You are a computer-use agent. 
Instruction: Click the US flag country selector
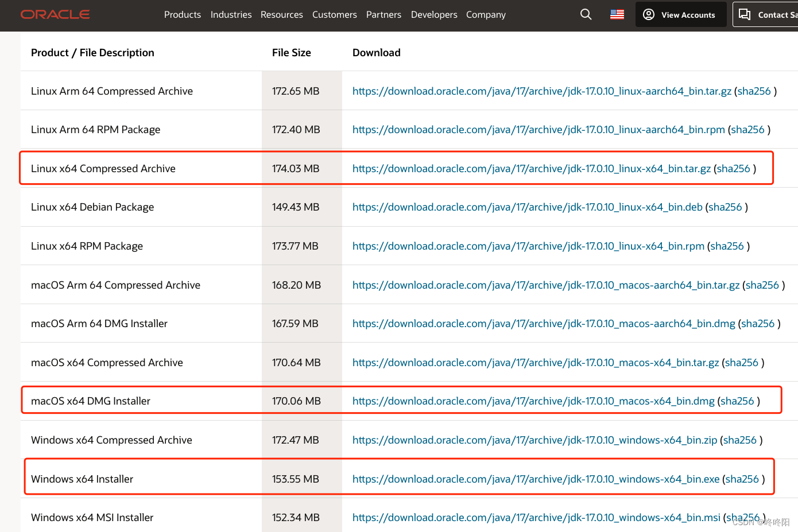click(617, 14)
